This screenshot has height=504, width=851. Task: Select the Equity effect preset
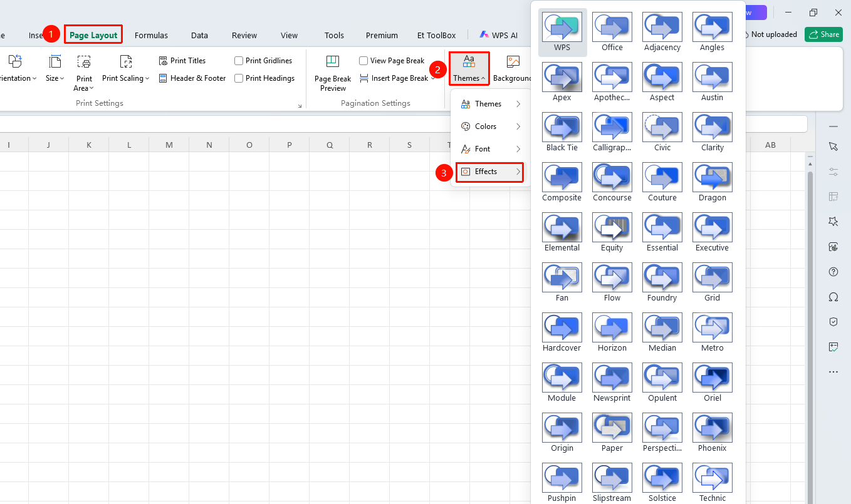coord(612,233)
